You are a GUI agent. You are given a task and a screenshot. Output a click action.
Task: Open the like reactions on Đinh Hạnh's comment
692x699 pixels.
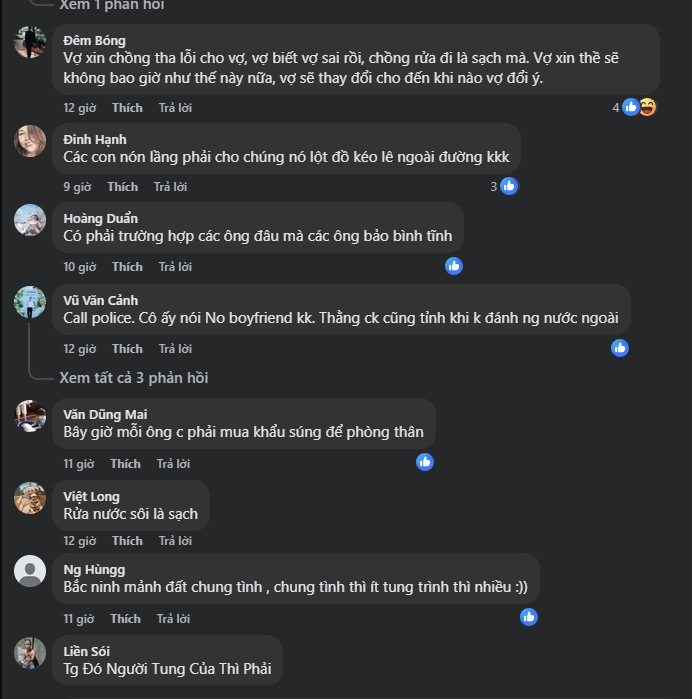(x=508, y=186)
